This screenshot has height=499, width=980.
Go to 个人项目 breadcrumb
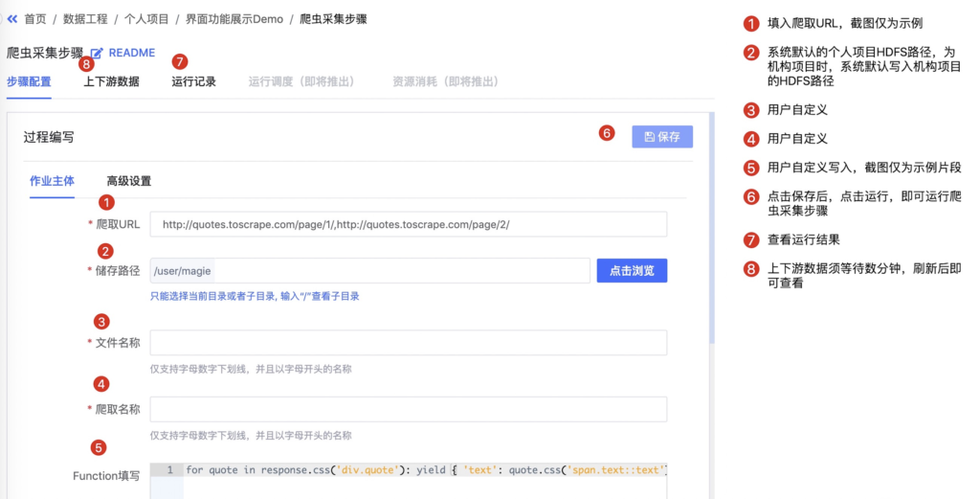pos(146,19)
